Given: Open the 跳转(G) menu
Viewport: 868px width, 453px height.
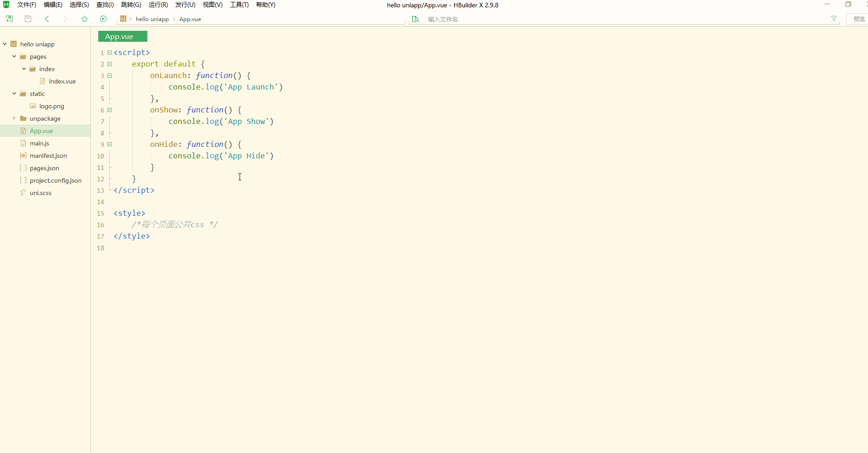Looking at the screenshot, I should point(131,5).
